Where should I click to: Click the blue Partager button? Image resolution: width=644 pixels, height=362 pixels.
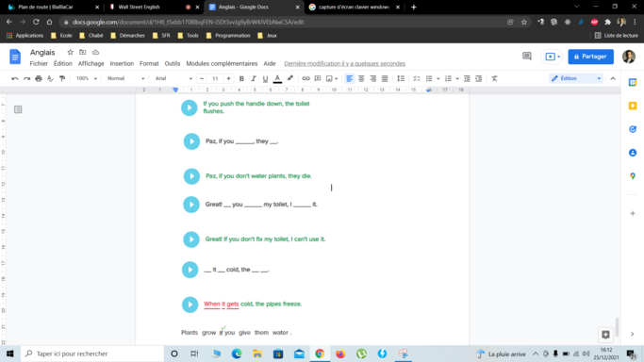point(590,57)
